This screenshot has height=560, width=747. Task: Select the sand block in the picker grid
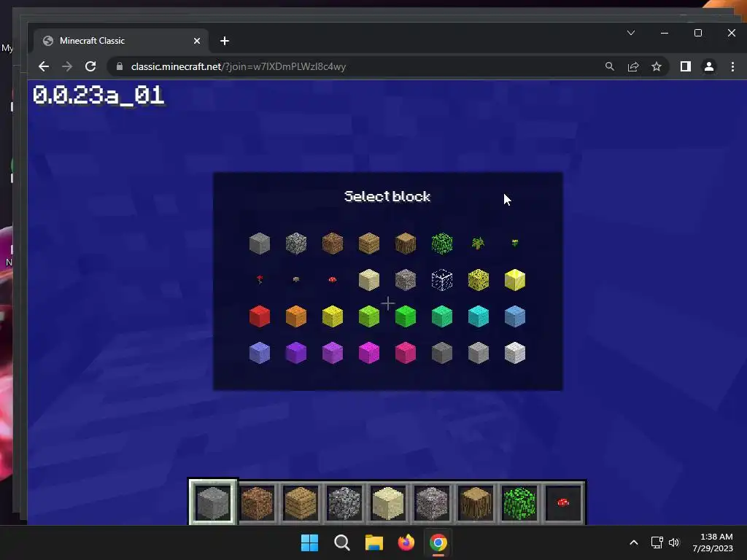[369, 280]
